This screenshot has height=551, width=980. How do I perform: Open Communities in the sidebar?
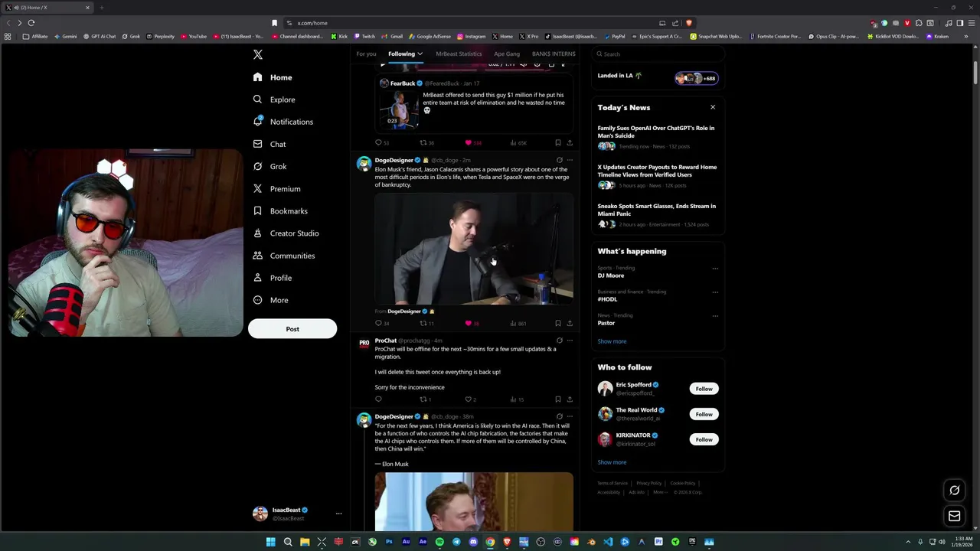[284, 256]
